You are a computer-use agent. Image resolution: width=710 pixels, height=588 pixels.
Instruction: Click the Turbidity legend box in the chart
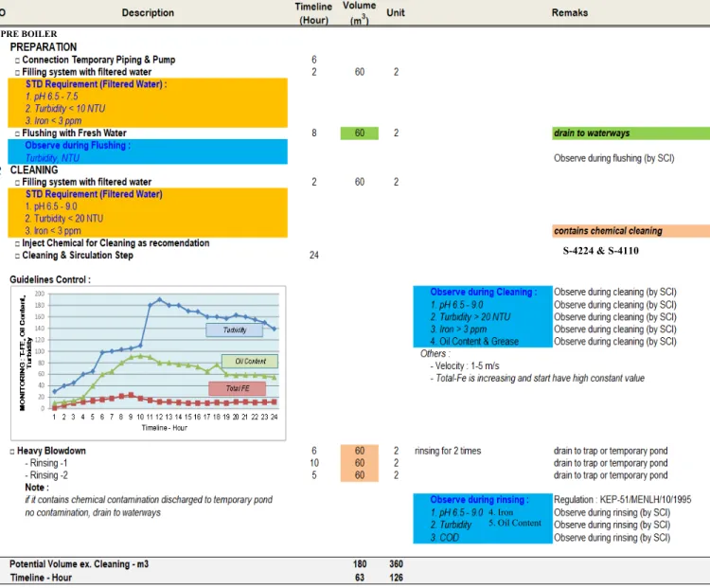235,330
